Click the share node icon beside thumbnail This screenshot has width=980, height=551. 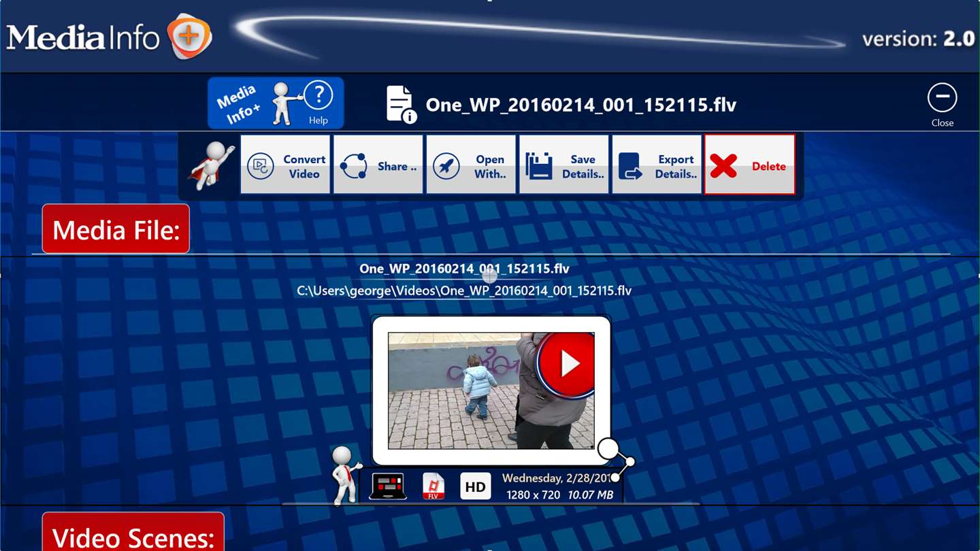[x=616, y=459]
